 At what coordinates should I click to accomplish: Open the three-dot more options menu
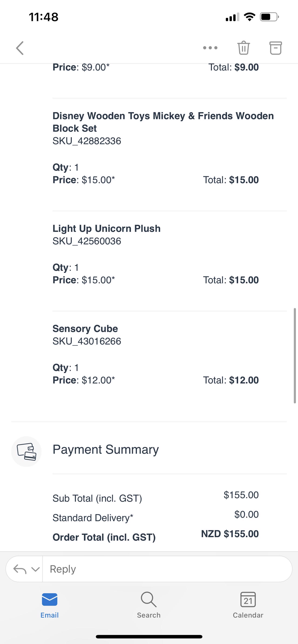(x=210, y=48)
